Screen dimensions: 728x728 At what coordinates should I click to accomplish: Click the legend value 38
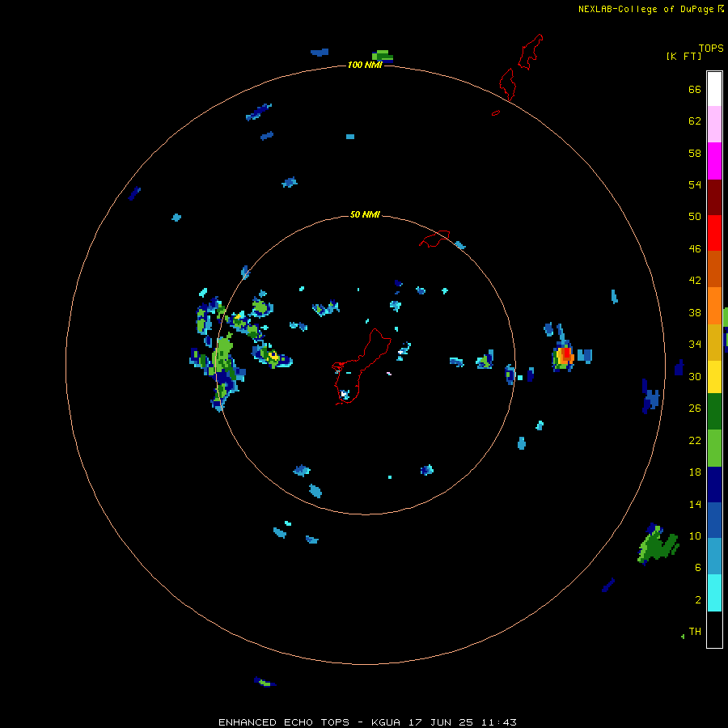click(x=695, y=312)
